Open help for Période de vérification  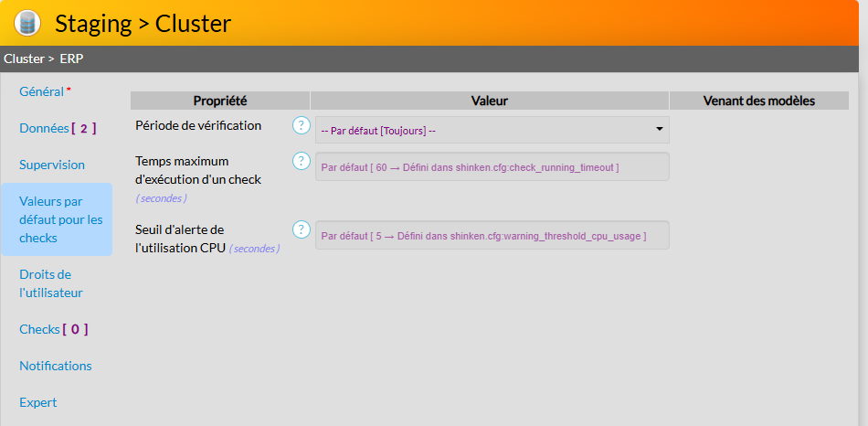pyautogui.click(x=302, y=125)
